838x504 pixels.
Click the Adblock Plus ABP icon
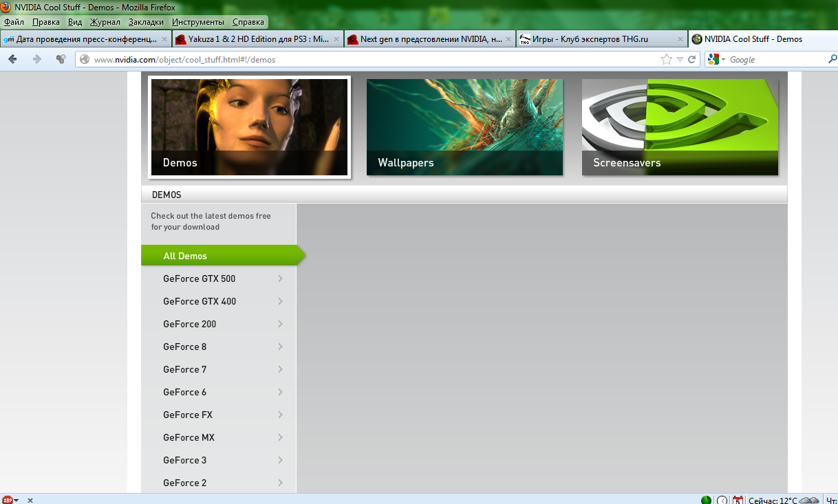coord(8,500)
